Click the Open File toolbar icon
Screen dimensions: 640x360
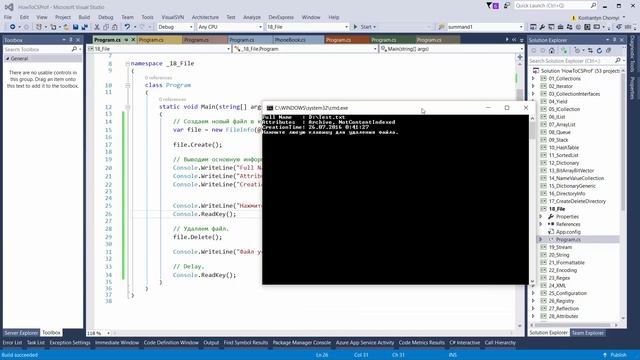66,27
